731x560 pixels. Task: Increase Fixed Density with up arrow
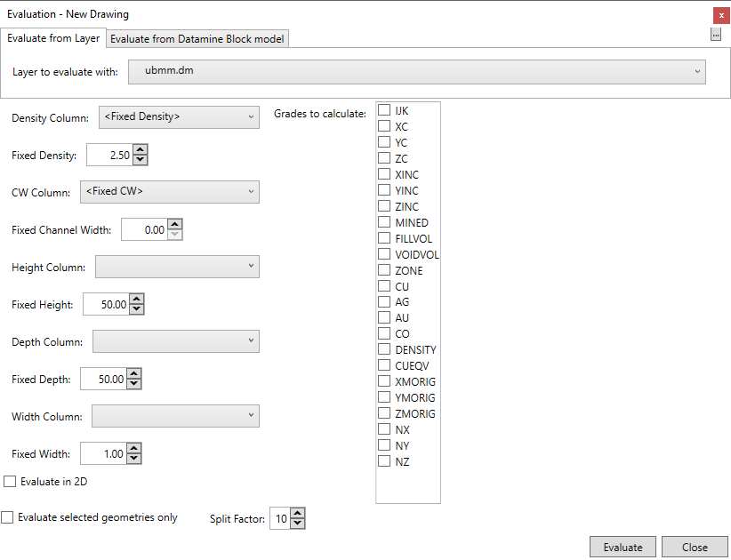(x=140, y=150)
